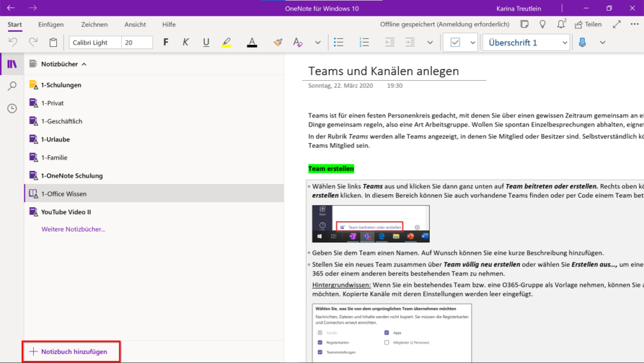Viewport: 644px width, 363px height.
Task: Toggle underline formatting
Action: [206, 42]
